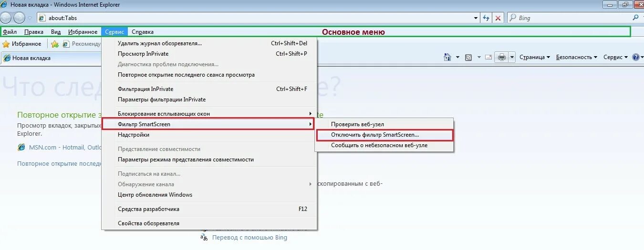Expand Блокирование всплывающих окон submenu
The image size is (644, 250).
coord(209,114)
